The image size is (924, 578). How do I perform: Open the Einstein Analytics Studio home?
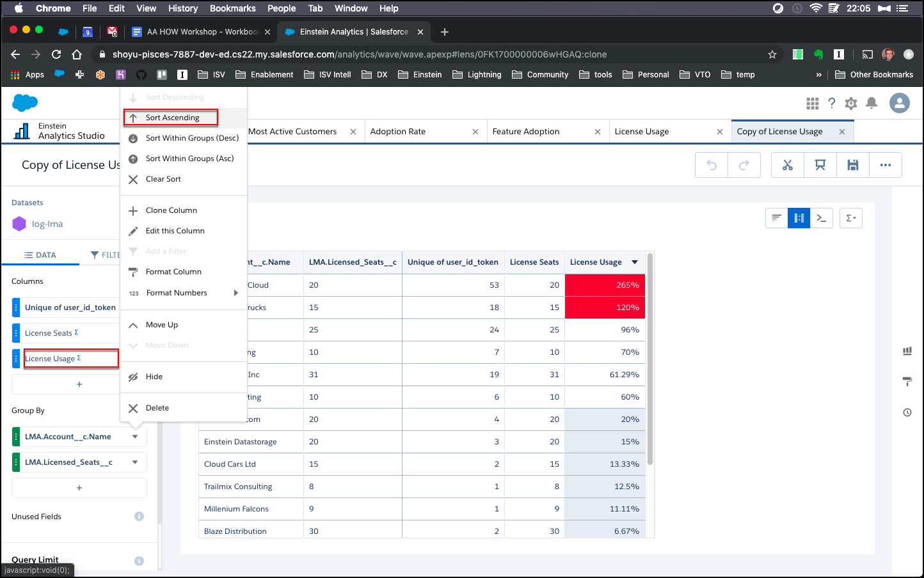60,131
